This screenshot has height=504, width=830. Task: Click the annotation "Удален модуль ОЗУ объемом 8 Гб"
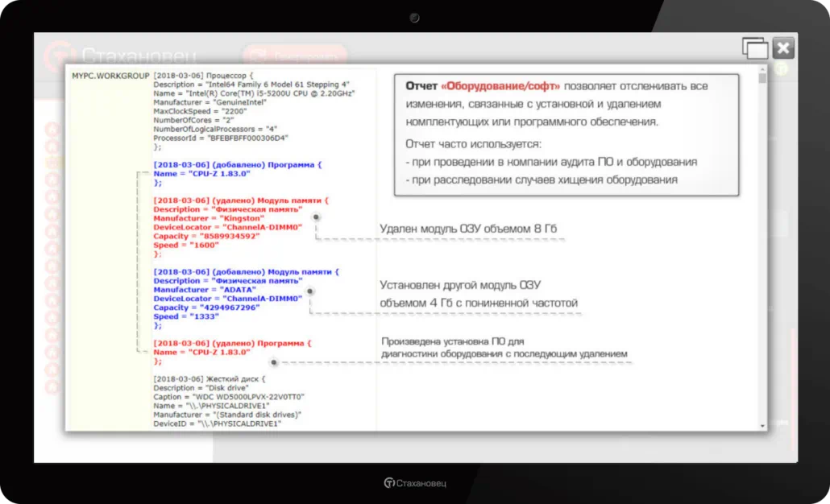pos(468,229)
